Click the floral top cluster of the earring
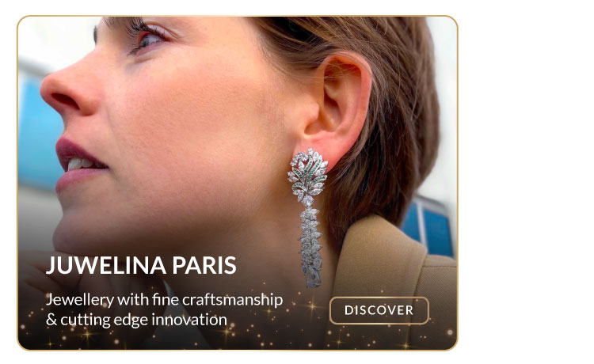594x364 pixels. pyautogui.click(x=308, y=176)
